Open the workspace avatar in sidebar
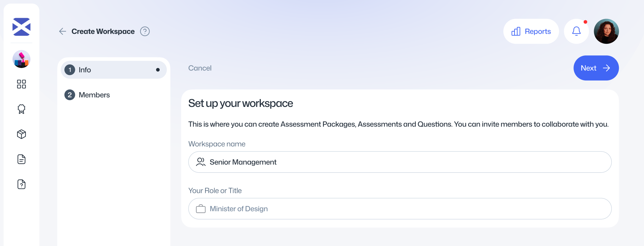Viewport: 644px width, 246px height. (x=21, y=59)
